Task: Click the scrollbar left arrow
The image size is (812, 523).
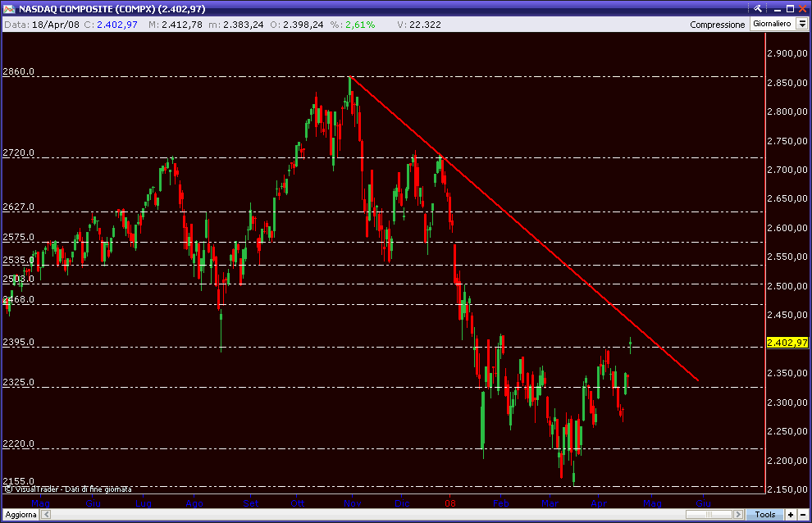Action: pos(46,514)
